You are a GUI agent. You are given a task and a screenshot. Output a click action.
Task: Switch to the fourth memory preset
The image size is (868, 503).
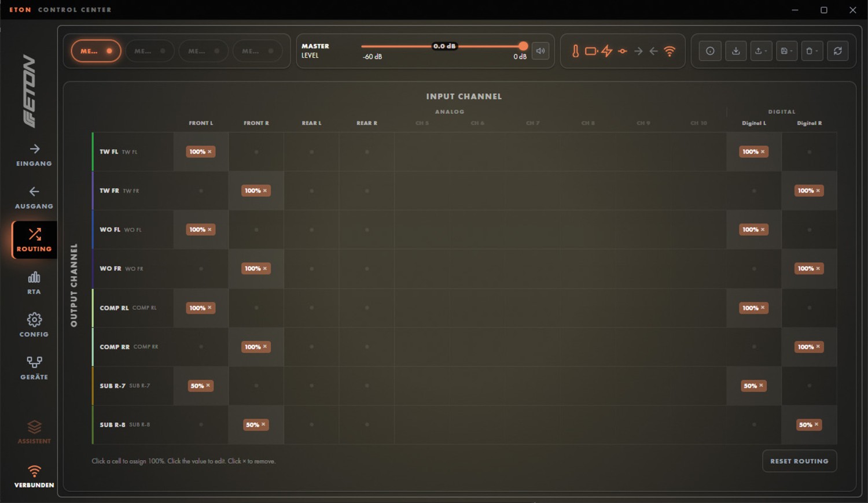click(x=258, y=51)
